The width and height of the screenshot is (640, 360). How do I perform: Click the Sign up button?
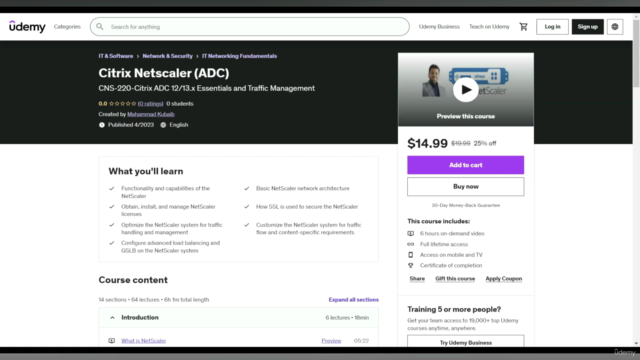click(x=587, y=27)
